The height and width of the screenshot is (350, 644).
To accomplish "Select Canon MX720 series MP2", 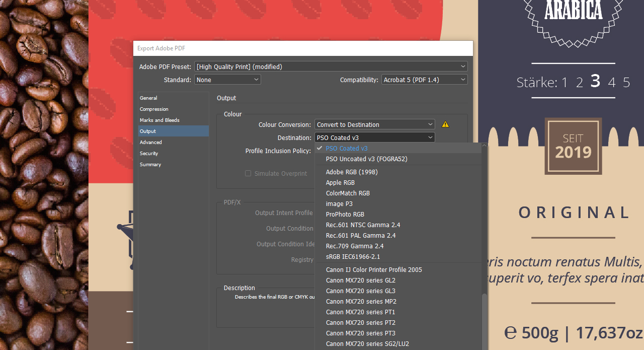I will 398,301.
